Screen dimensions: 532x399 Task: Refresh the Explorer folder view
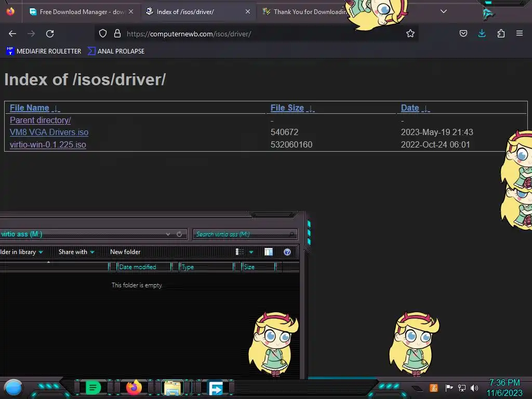[179, 234]
